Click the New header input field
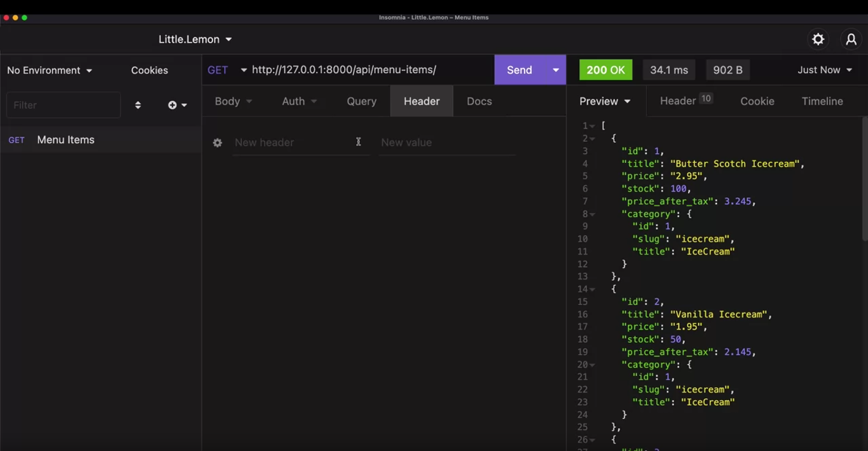 (293, 142)
